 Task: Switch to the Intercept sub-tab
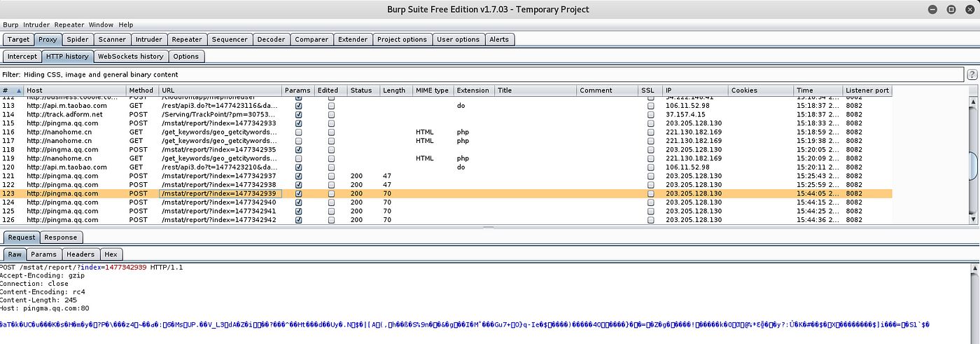22,56
